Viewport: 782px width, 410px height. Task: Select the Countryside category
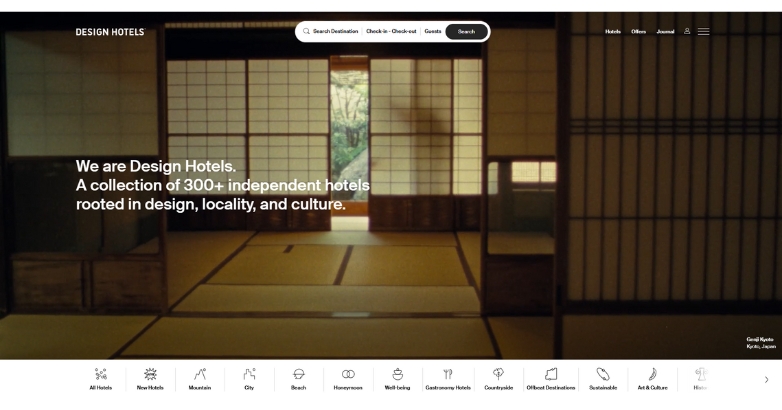click(498, 380)
